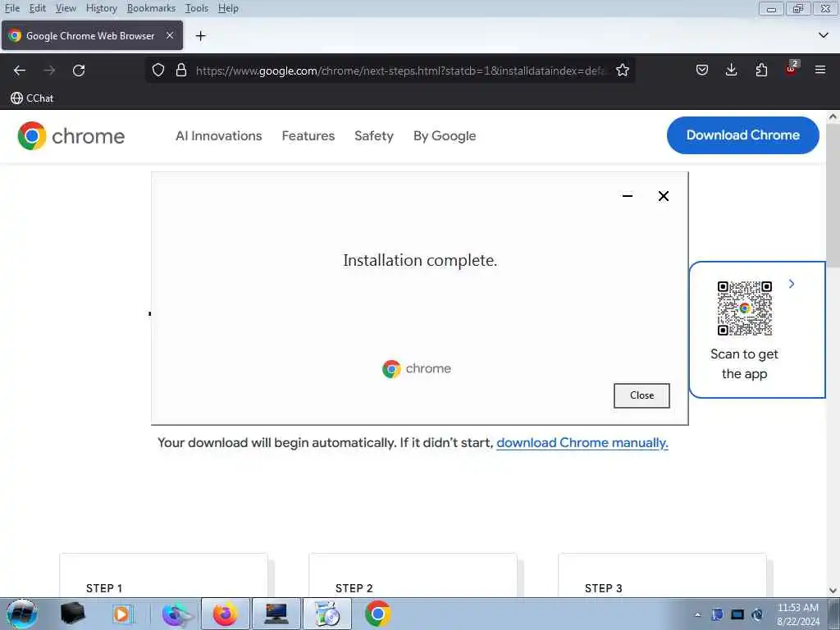Expand the Scan to get the app chevron

[x=792, y=284]
